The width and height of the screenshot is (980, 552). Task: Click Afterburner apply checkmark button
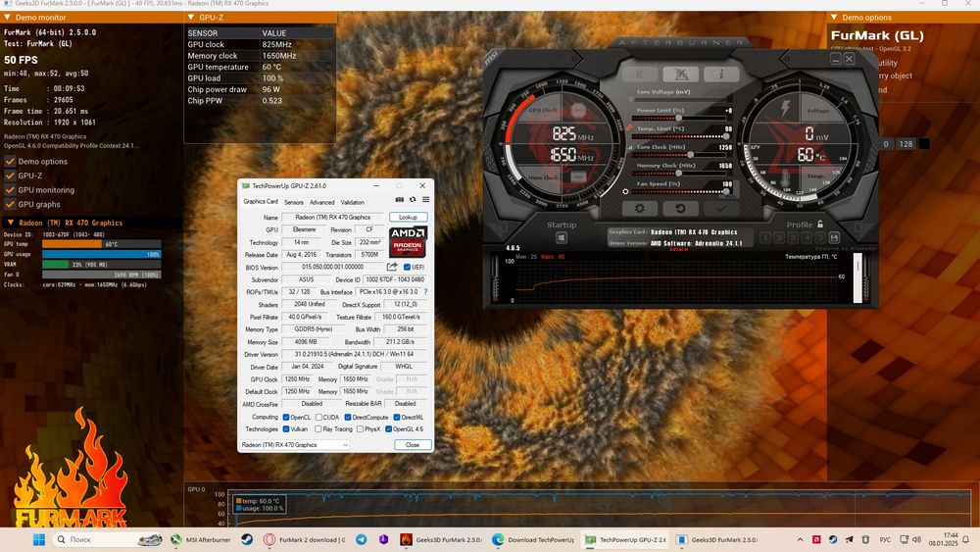(721, 208)
